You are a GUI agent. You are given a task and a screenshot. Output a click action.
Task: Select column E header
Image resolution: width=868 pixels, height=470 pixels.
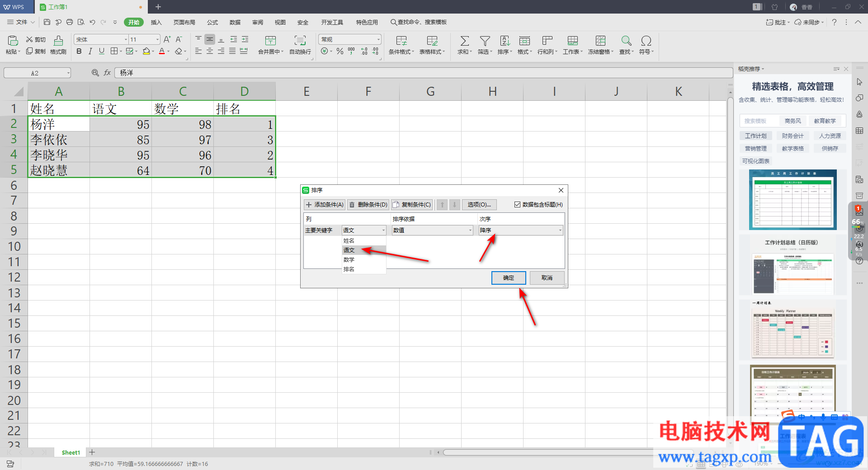[x=307, y=92]
